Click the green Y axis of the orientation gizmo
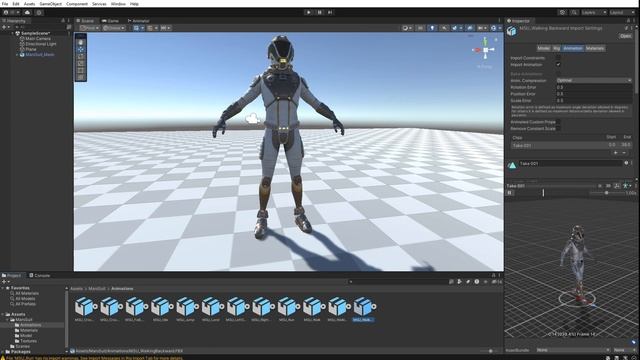640x360 pixels. [485, 41]
